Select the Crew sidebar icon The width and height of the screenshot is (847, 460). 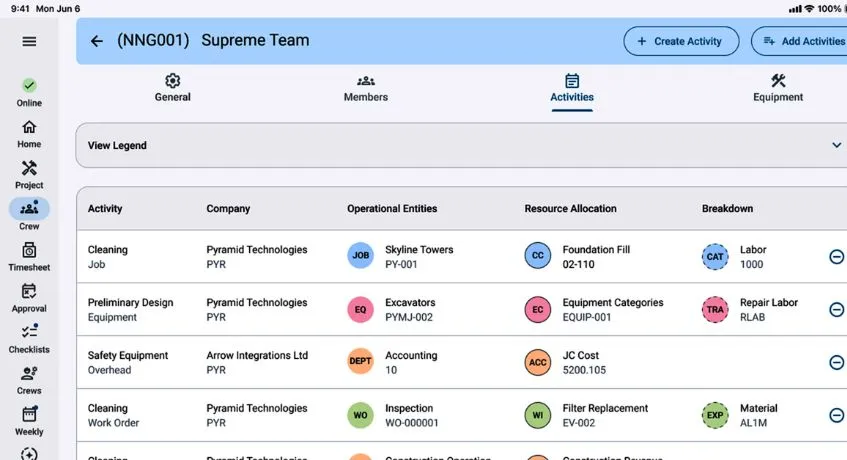[x=29, y=209]
